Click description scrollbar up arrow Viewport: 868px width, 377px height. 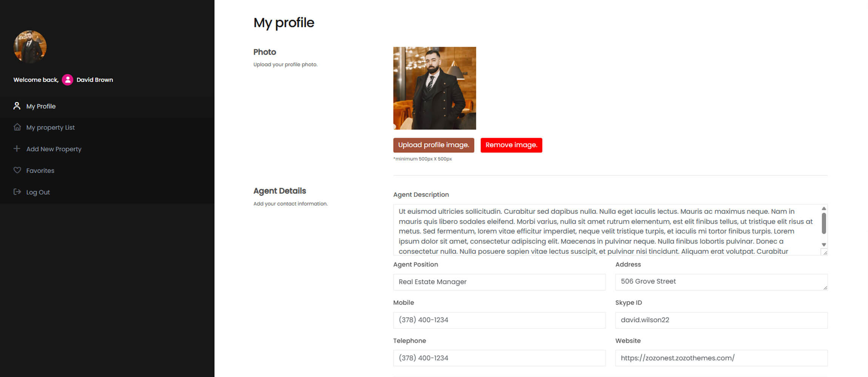pyautogui.click(x=824, y=208)
